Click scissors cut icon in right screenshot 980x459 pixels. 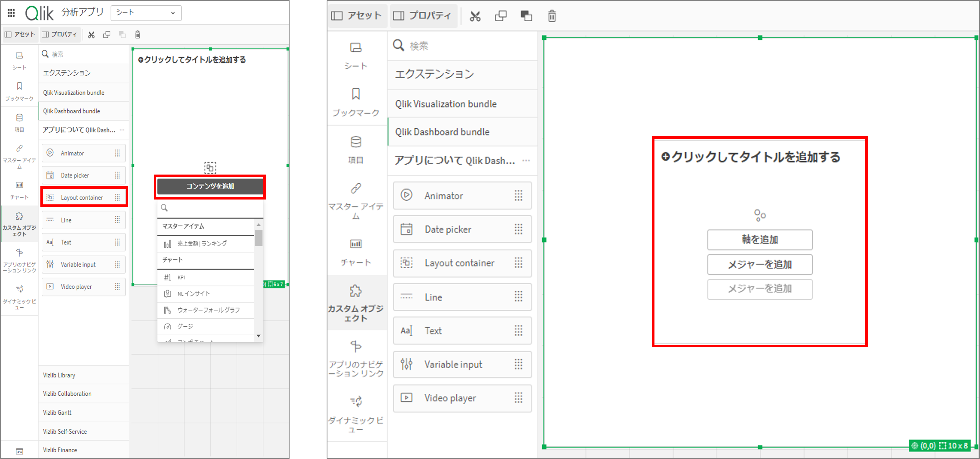475,16
